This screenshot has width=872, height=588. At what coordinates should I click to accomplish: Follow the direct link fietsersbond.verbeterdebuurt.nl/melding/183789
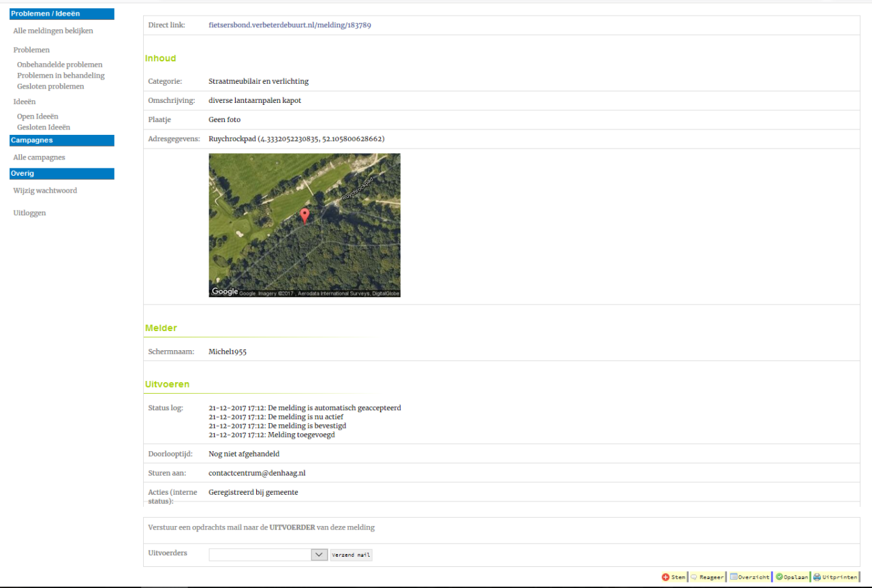(x=290, y=25)
